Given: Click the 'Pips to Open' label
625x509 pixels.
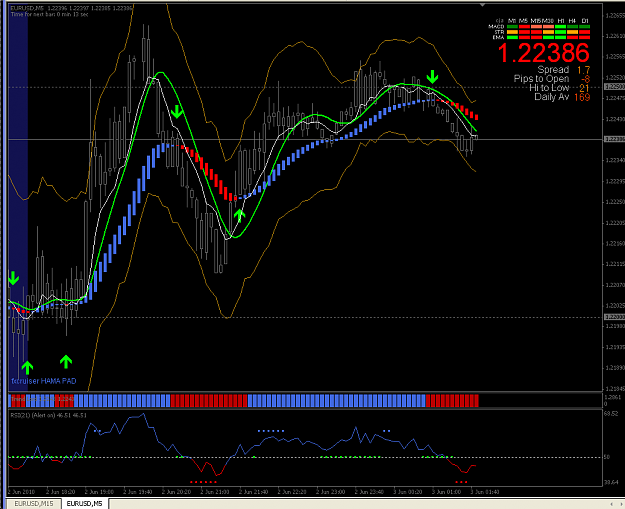Looking at the screenshot, I should (x=541, y=79).
